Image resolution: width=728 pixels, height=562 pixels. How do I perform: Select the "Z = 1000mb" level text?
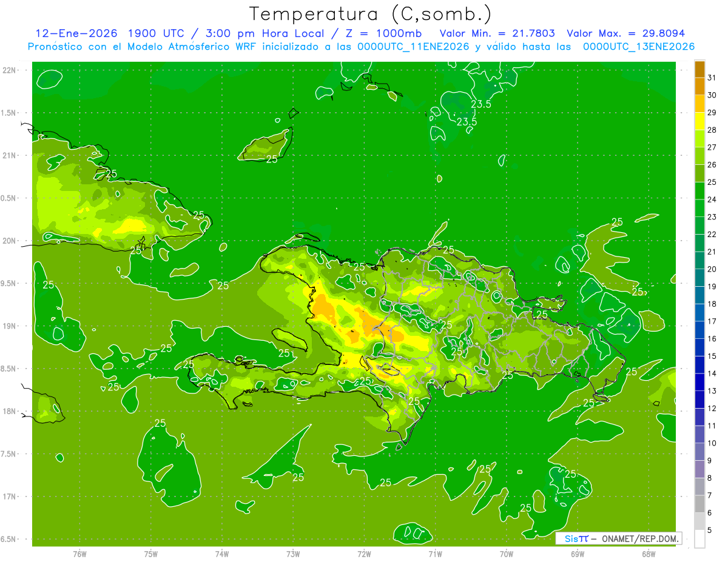click(x=383, y=33)
